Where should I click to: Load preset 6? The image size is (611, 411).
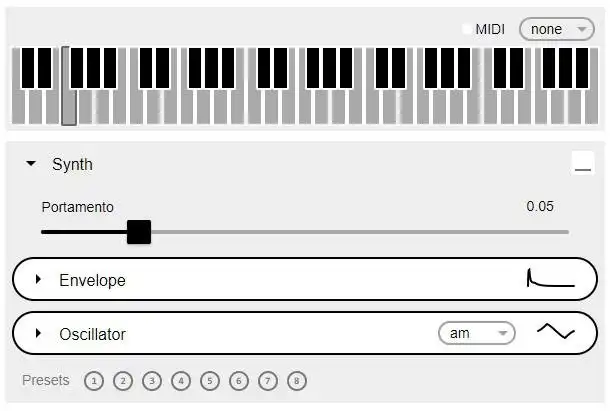point(238,381)
